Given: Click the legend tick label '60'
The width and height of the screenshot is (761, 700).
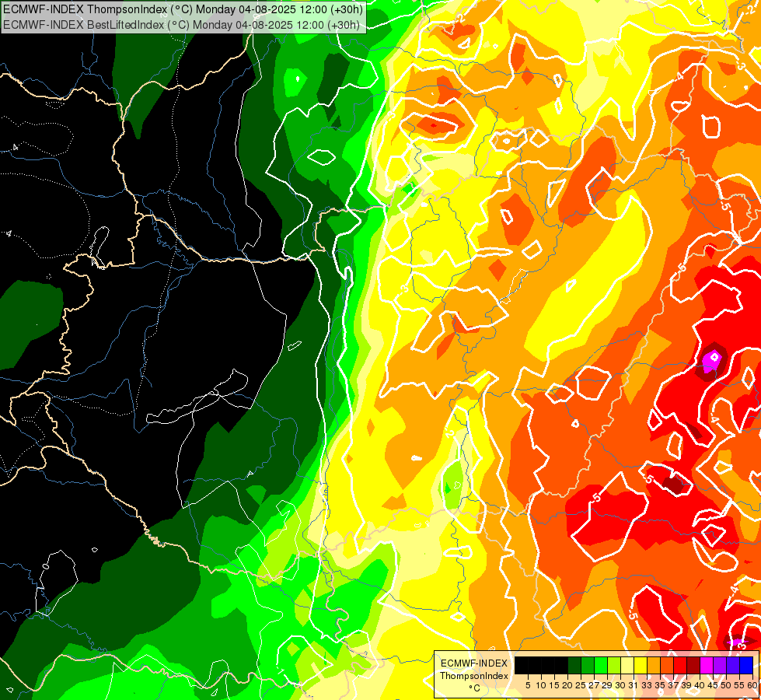Looking at the screenshot, I should 752,685.
